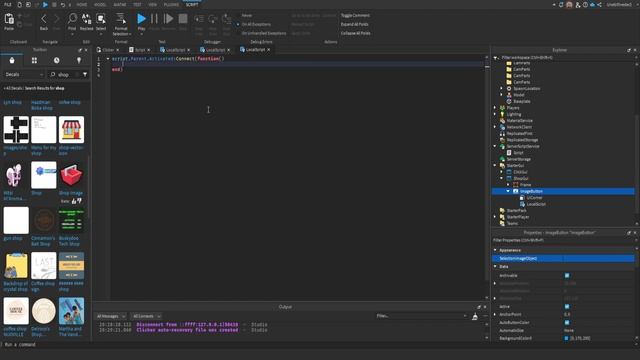Undock the Properties panel
The height and width of the screenshot is (360, 640).
[x=629, y=233]
